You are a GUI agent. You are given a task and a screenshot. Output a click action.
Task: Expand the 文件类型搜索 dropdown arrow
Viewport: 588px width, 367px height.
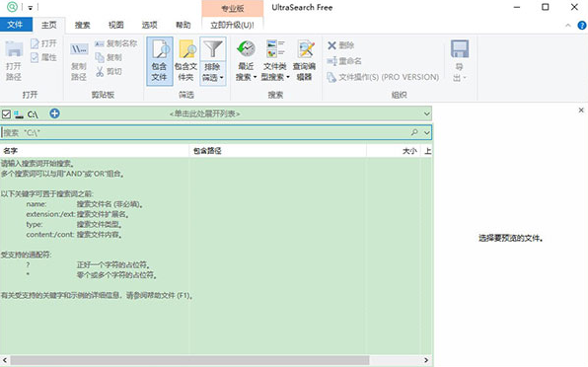point(288,78)
